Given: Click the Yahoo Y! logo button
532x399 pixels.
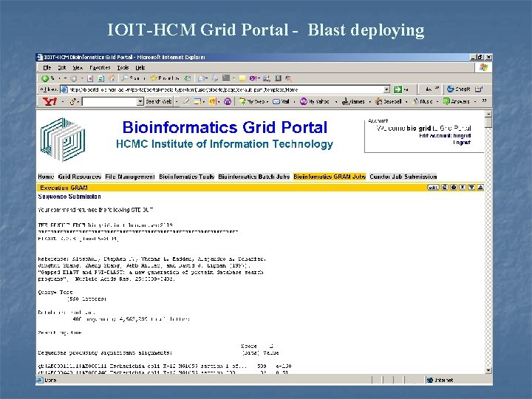Looking at the screenshot, I should click(x=50, y=101).
